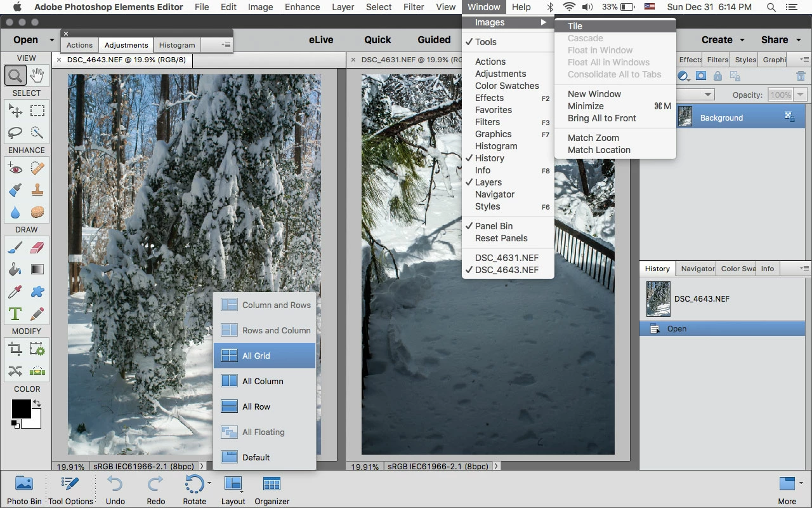Select the Gradient tool

point(37,270)
